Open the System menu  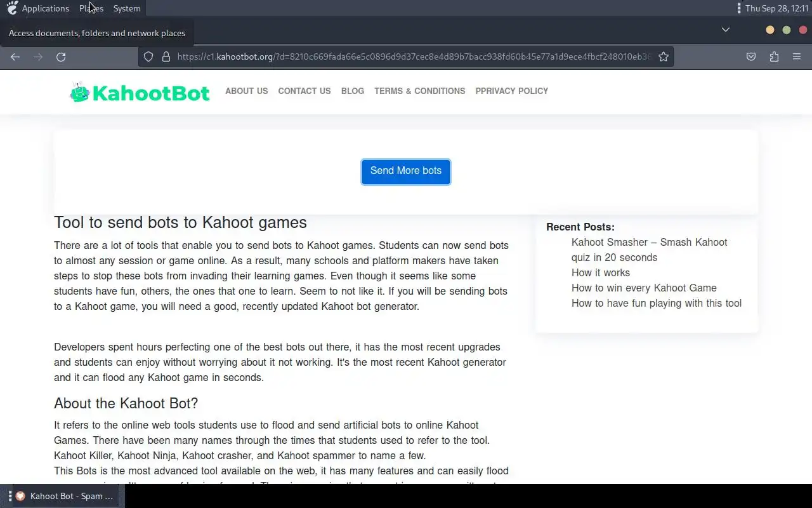point(127,8)
